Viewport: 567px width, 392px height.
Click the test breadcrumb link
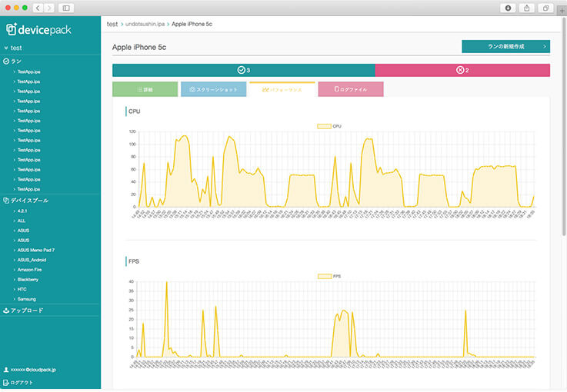coord(112,24)
